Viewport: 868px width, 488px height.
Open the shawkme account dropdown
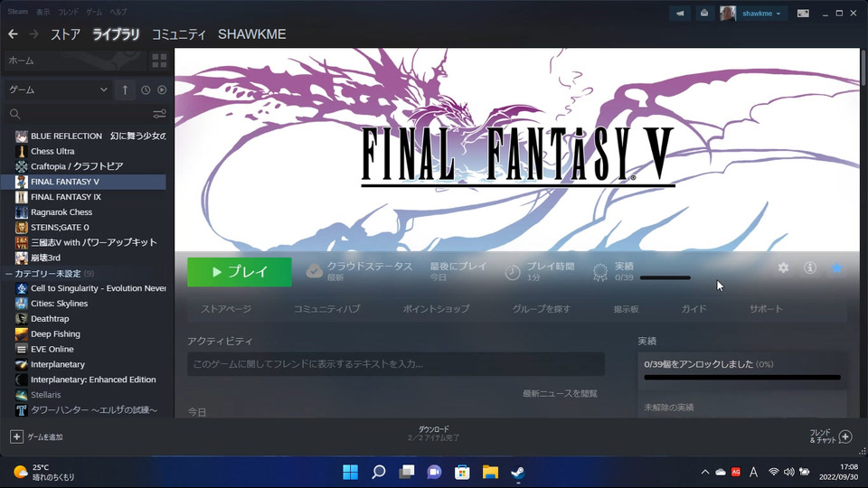(x=761, y=14)
